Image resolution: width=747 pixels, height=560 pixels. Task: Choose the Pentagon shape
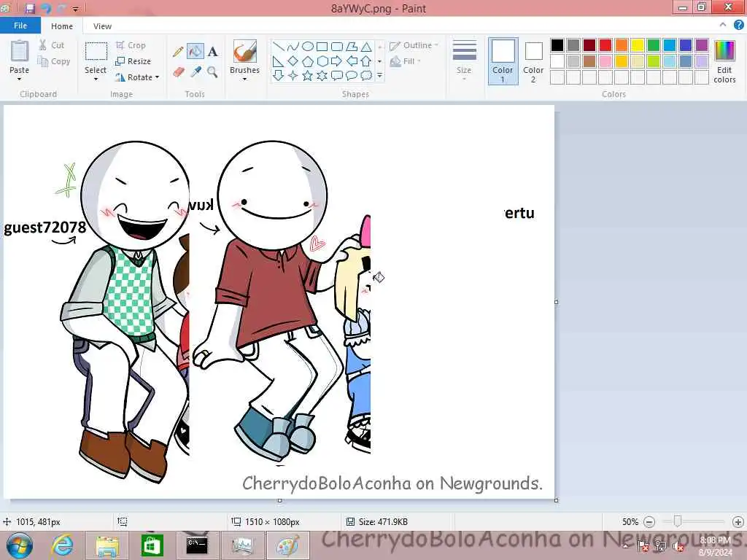[x=308, y=61]
